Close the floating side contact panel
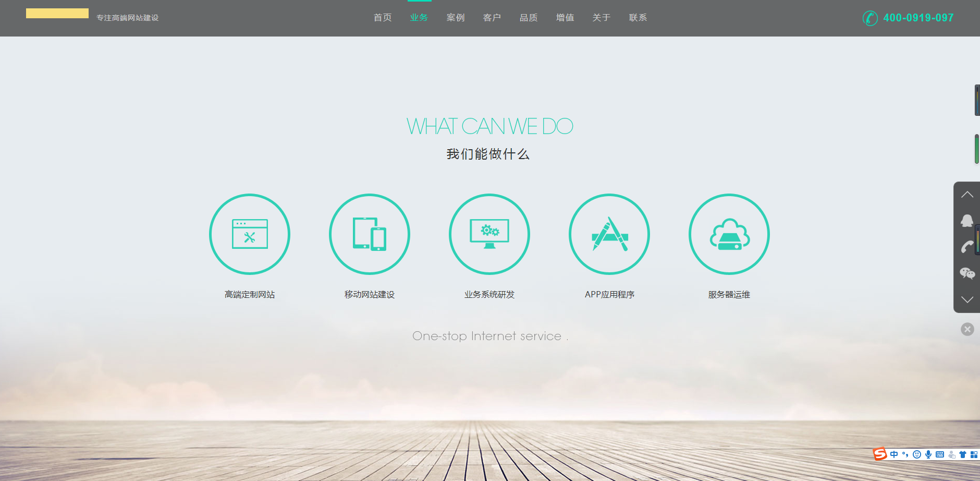980x481 pixels. 967,329
